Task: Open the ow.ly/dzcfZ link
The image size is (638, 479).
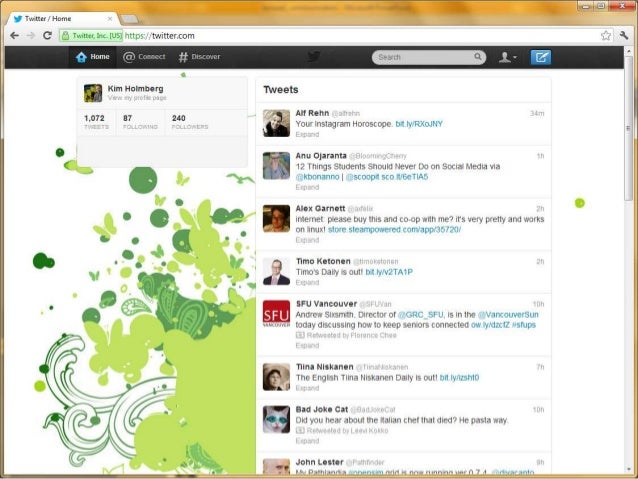Action: pyautogui.click(x=490, y=325)
